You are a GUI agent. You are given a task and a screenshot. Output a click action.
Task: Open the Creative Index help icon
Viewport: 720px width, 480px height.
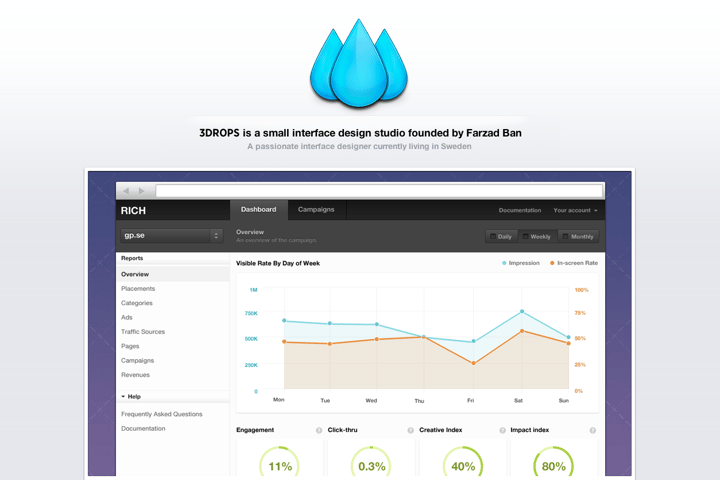coord(502,430)
